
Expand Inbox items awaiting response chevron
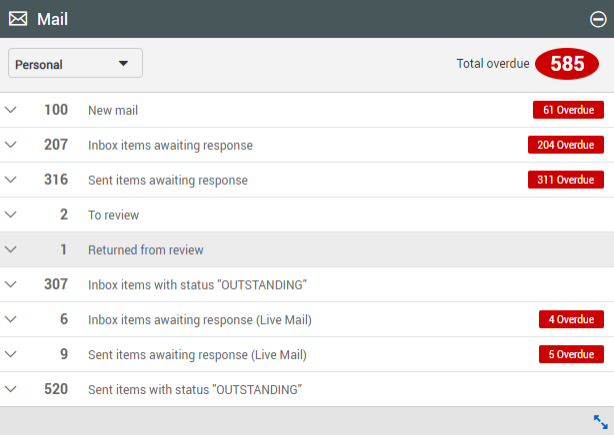click(x=11, y=145)
